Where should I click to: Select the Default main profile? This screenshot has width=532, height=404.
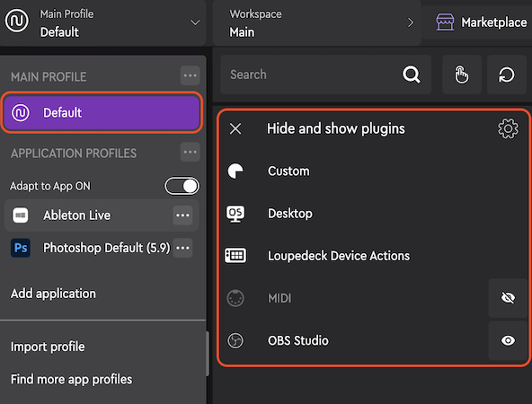(x=102, y=112)
